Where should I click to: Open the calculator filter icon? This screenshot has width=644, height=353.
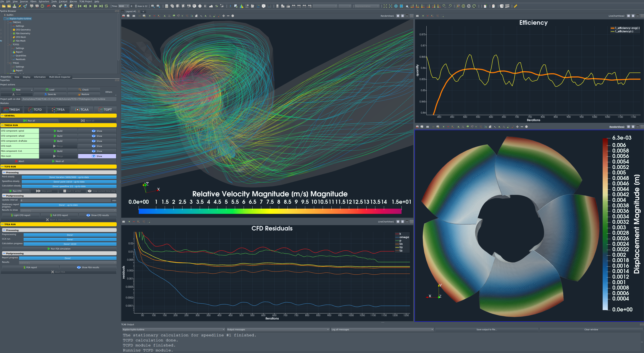[x=166, y=6]
